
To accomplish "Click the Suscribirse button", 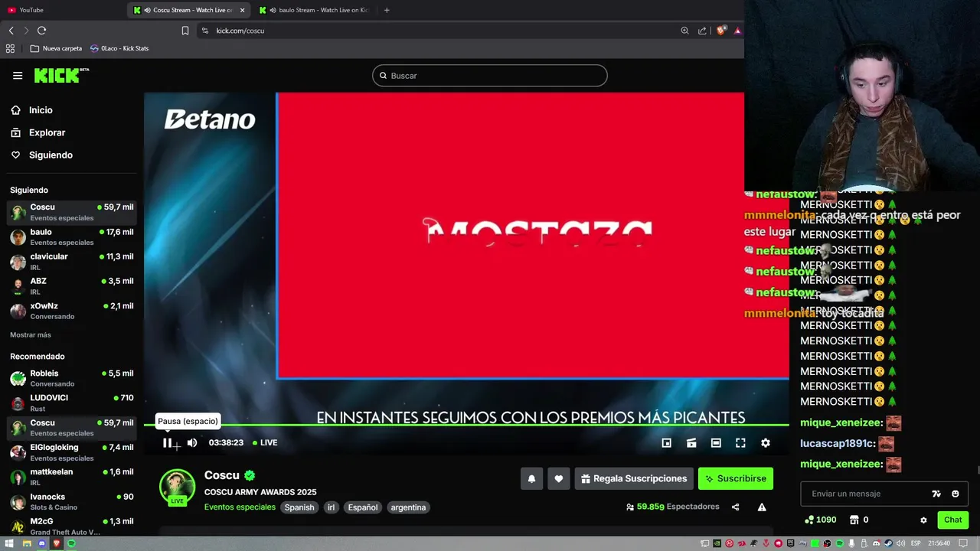I will pos(736,479).
